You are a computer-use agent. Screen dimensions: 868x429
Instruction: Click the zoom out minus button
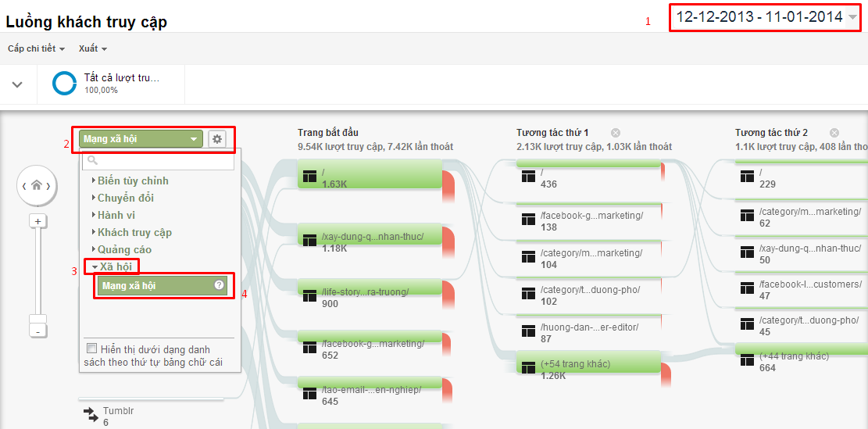click(x=37, y=331)
